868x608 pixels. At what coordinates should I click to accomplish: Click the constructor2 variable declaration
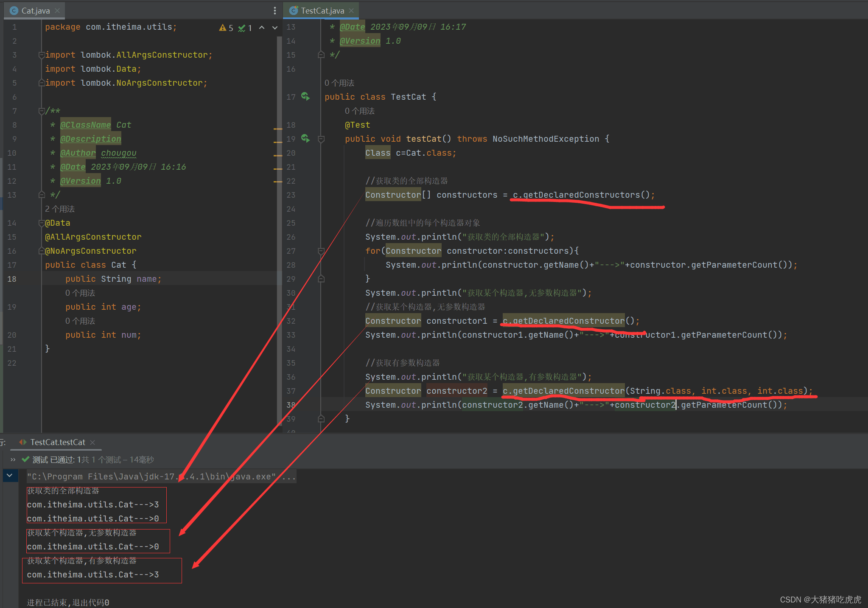pyautogui.click(x=457, y=391)
